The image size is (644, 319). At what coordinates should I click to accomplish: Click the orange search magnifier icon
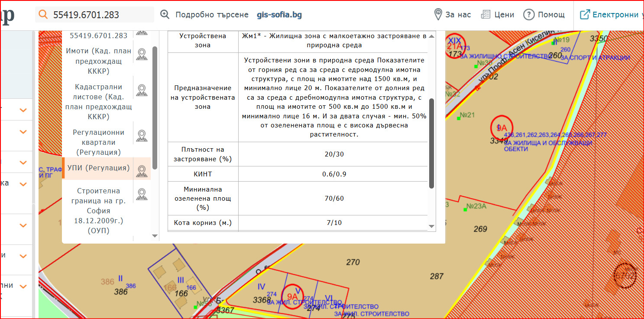tap(43, 14)
